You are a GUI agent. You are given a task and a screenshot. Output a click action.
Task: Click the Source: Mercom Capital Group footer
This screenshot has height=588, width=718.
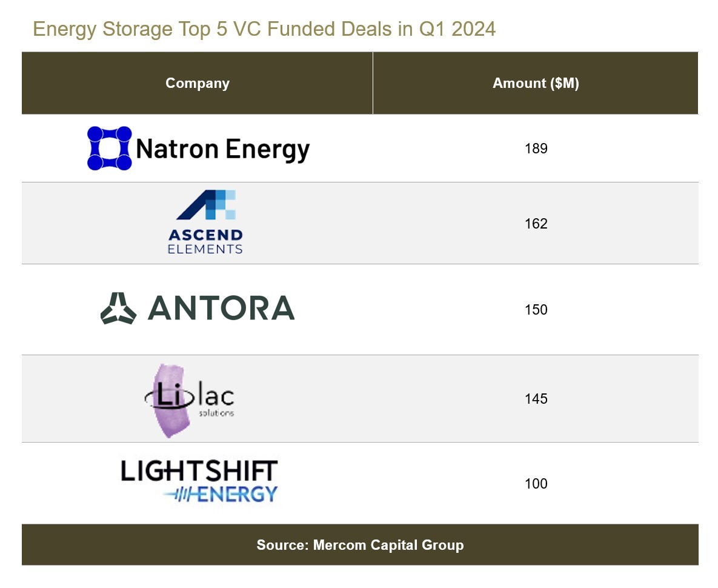pos(360,545)
